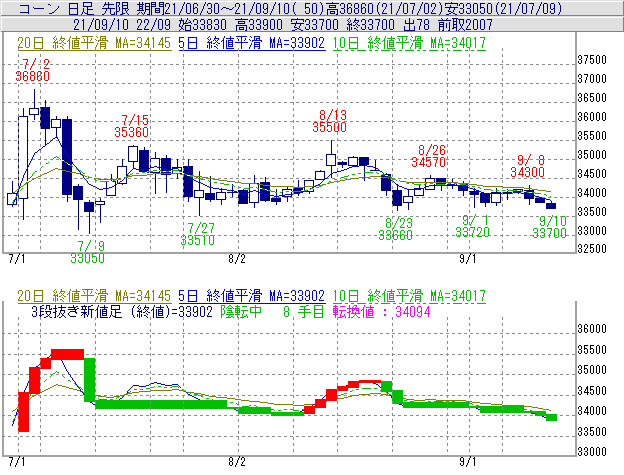Image resolution: width=624 pixels, height=475 pixels.
Task: Click the 始33830 open value in header
Action: 203,25
